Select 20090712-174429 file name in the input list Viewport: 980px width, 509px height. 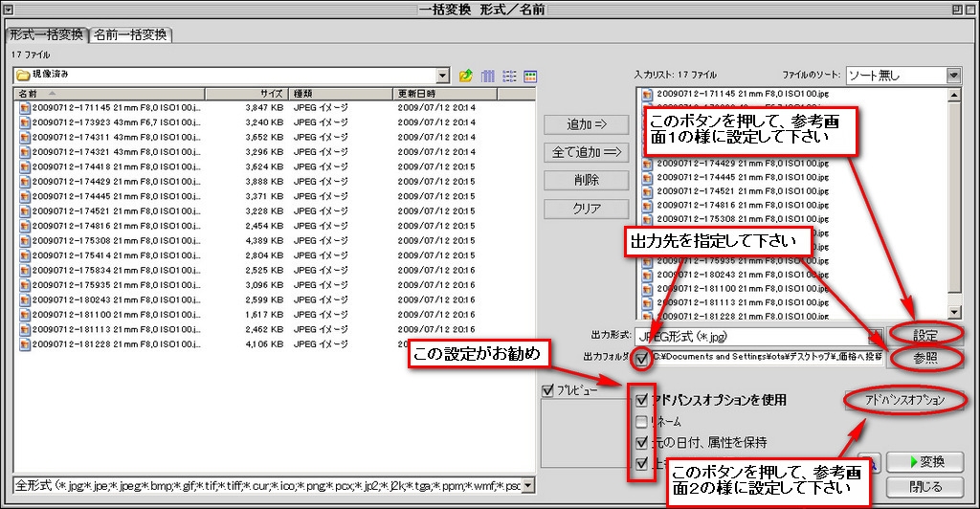[x=743, y=164]
